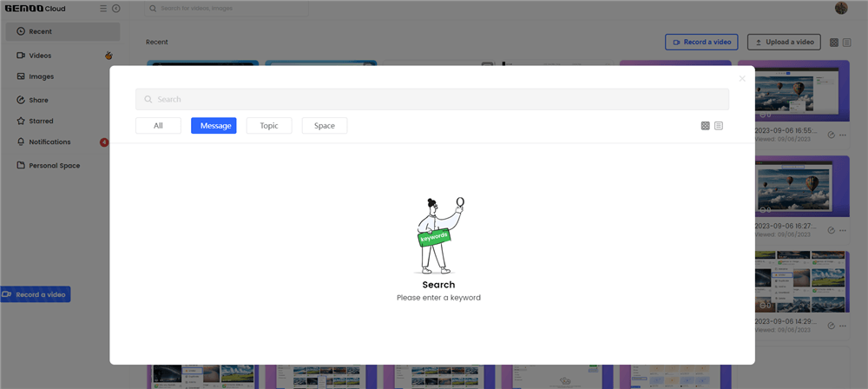This screenshot has height=389, width=868.
Task: Click the outlined Record a video button
Action: tap(701, 43)
